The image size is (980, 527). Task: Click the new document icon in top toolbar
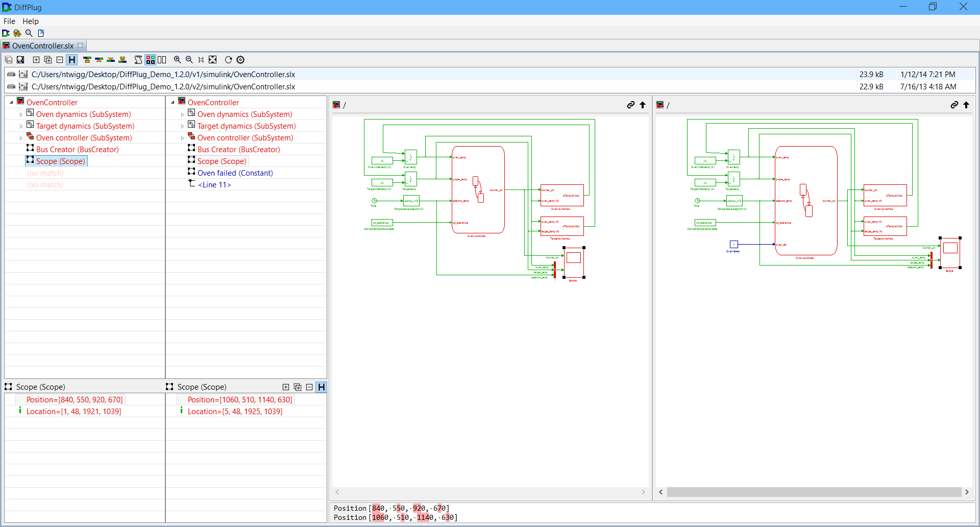point(41,33)
